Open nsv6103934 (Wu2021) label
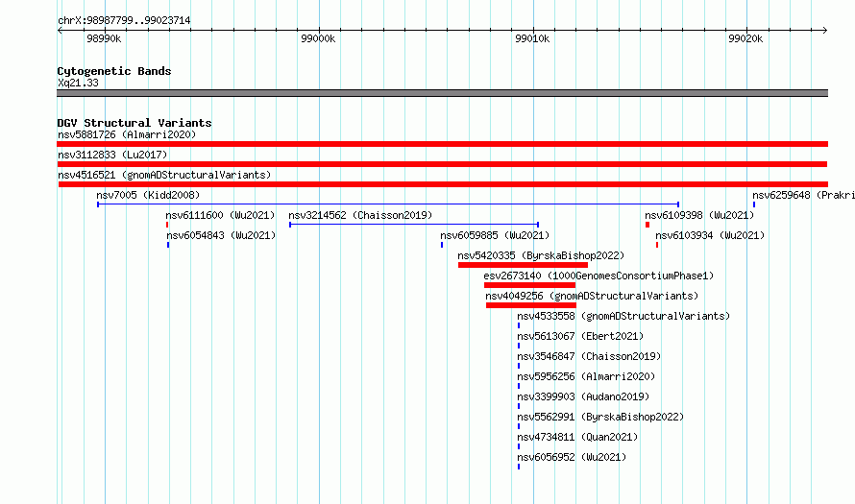The height and width of the screenshot is (504, 855). tap(710, 235)
